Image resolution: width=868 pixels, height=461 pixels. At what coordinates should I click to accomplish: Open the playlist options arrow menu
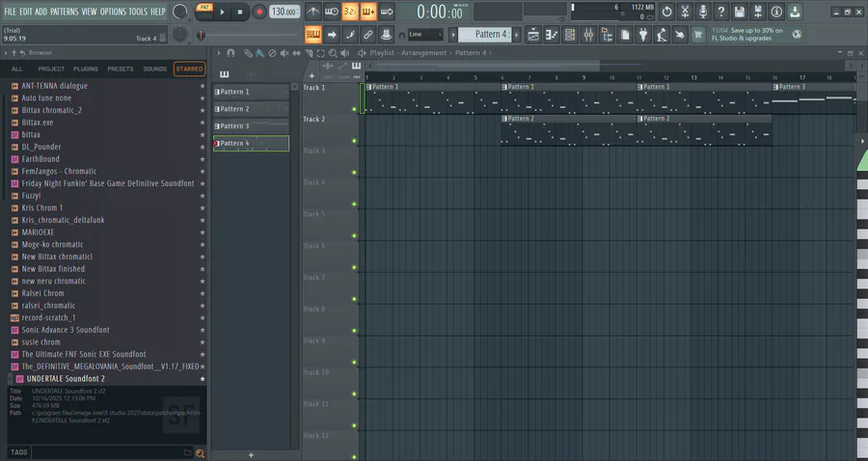pos(219,53)
